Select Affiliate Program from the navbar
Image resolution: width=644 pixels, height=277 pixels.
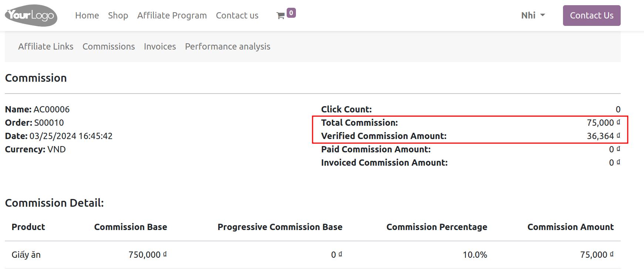(172, 16)
